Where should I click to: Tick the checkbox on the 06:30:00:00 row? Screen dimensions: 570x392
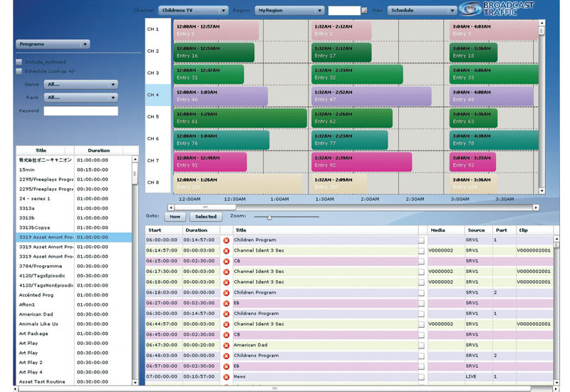click(x=421, y=314)
